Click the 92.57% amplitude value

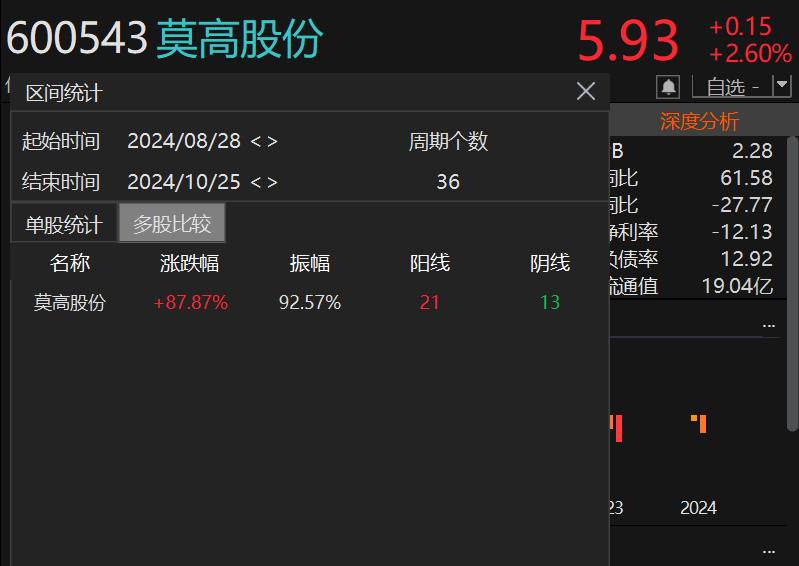(x=310, y=303)
